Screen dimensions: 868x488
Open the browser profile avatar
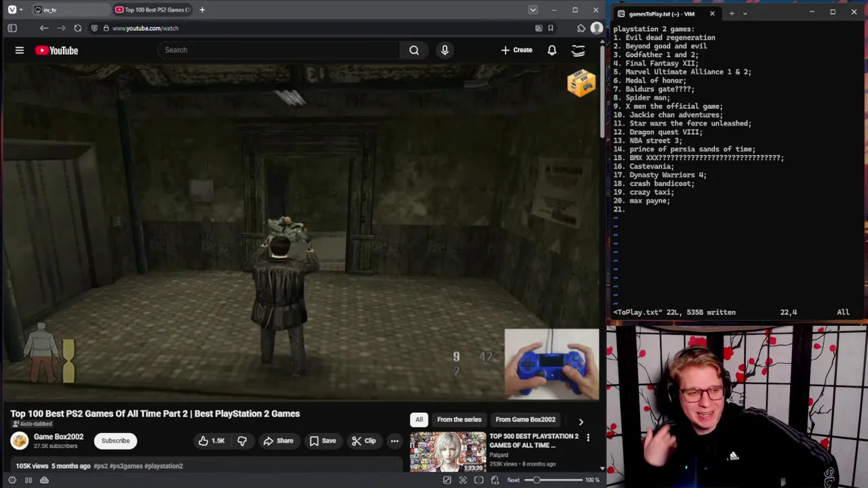(596, 28)
